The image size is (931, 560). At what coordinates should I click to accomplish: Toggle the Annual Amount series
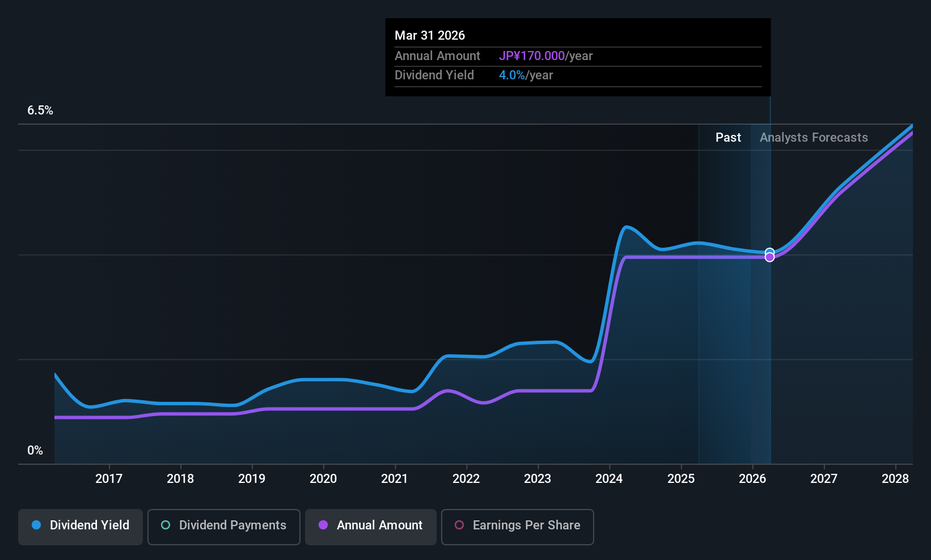point(371,527)
